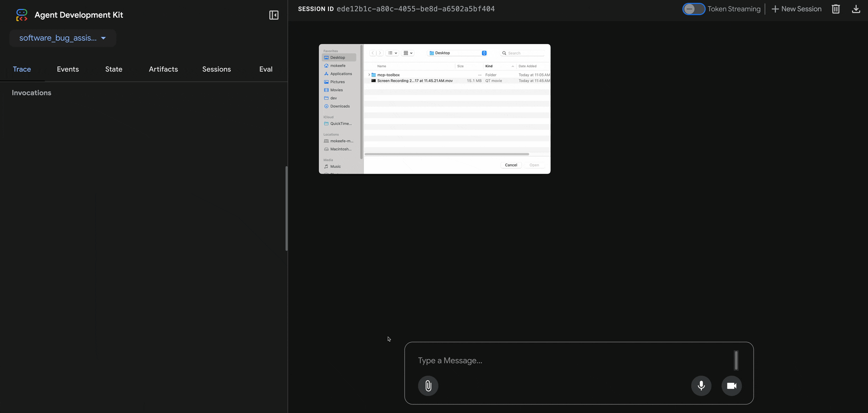Start video input with camera icon
Image resolution: width=868 pixels, height=413 pixels.
(732, 386)
